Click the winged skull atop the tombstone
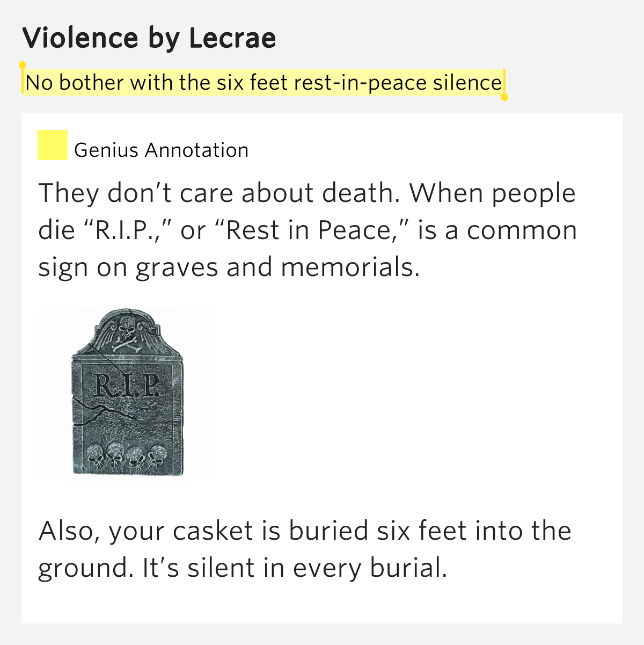The image size is (644, 645). (x=127, y=331)
